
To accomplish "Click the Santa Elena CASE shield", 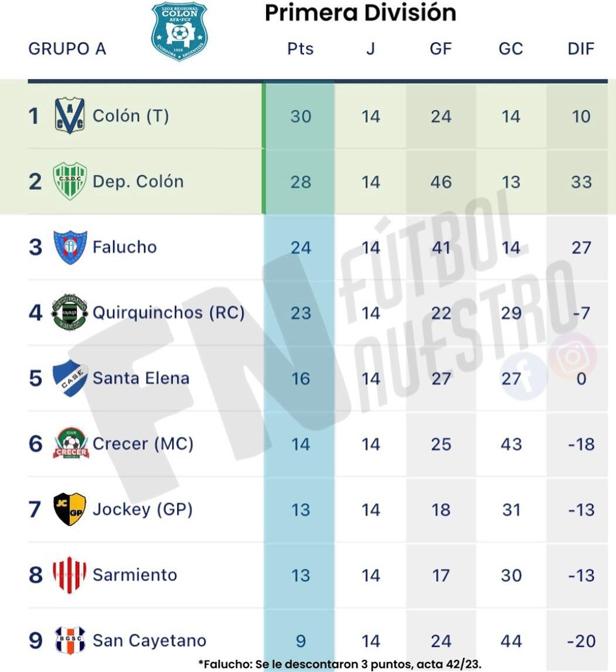I will click(70, 378).
